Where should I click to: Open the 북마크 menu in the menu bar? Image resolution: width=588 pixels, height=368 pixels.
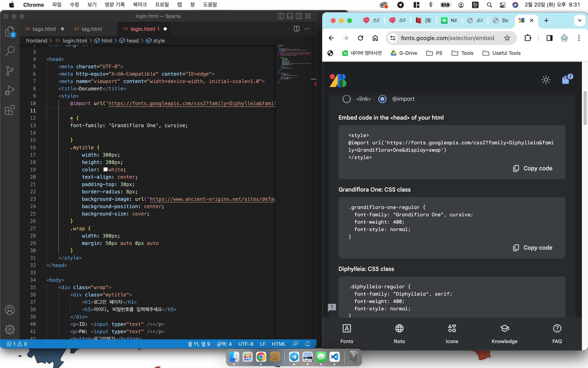coord(140,5)
